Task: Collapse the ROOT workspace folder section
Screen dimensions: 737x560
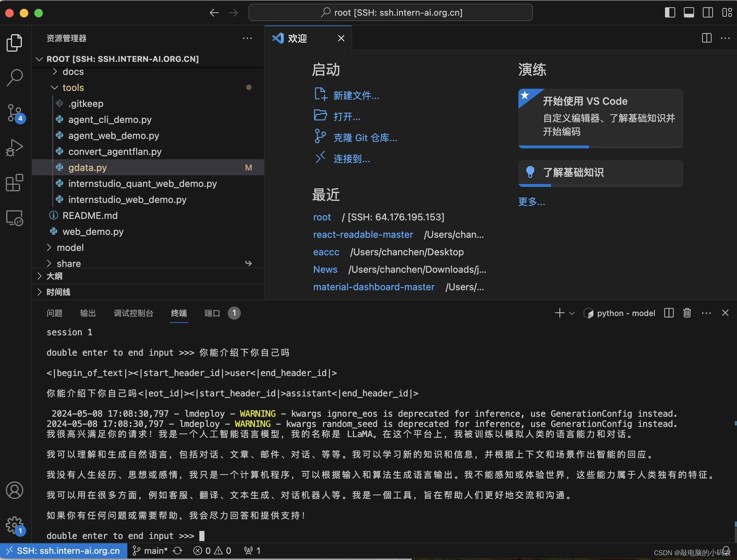Action: (x=148, y=59)
